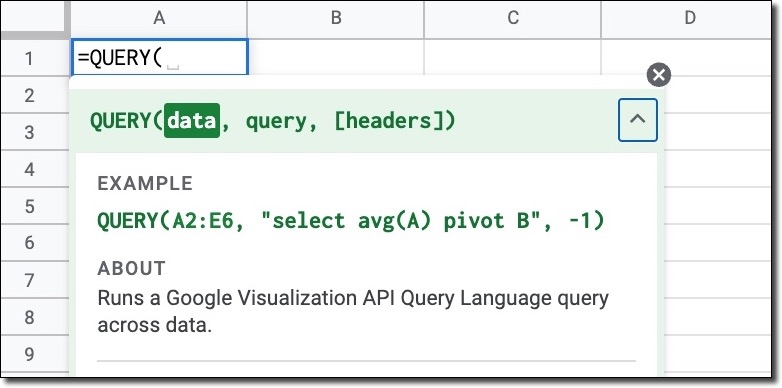Screen dimensions: 782x388
Task: Select column A header
Action: (x=159, y=18)
